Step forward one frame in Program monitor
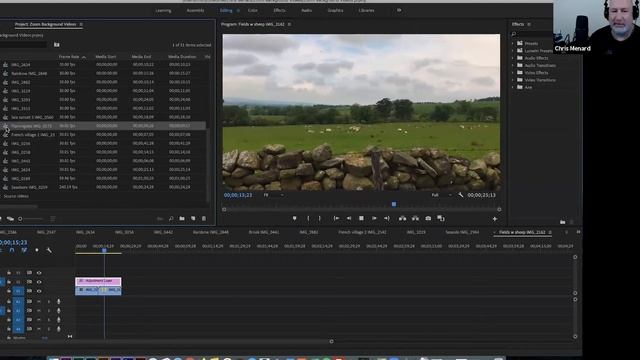640x360 pixels. point(374,218)
